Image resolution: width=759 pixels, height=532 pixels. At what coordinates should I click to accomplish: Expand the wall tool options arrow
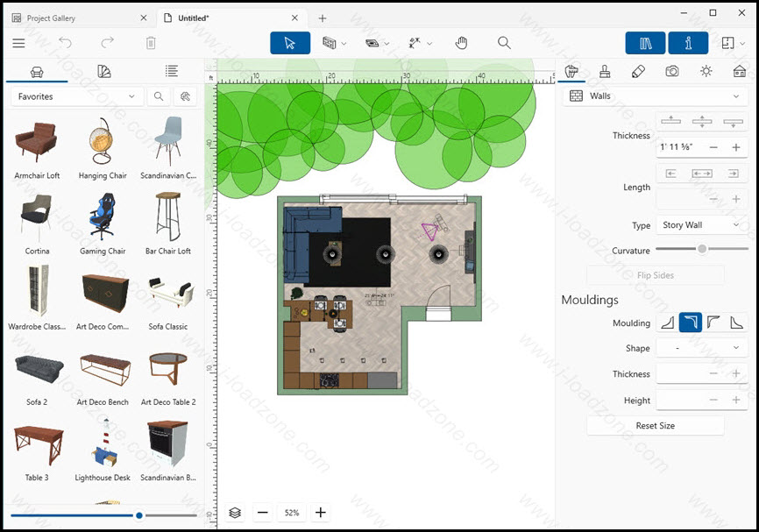click(344, 44)
